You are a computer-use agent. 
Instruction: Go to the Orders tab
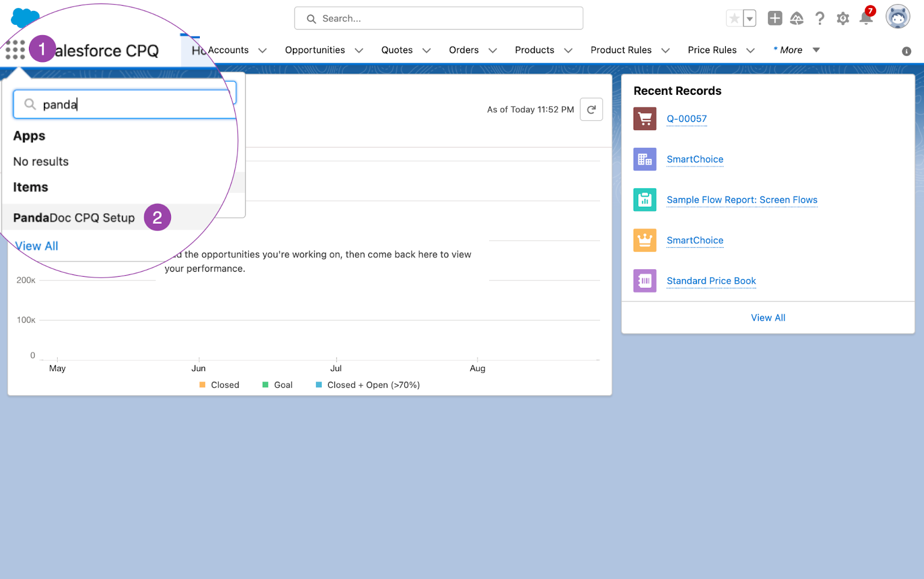coord(464,50)
